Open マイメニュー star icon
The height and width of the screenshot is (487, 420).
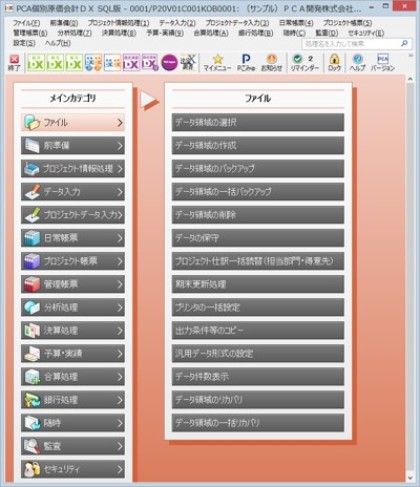click(217, 63)
